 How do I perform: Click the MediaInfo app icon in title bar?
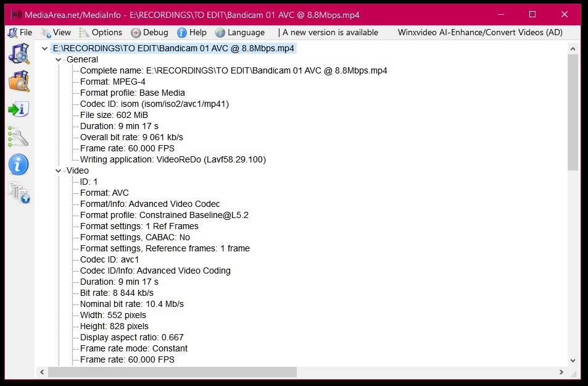tap(16, 15)
